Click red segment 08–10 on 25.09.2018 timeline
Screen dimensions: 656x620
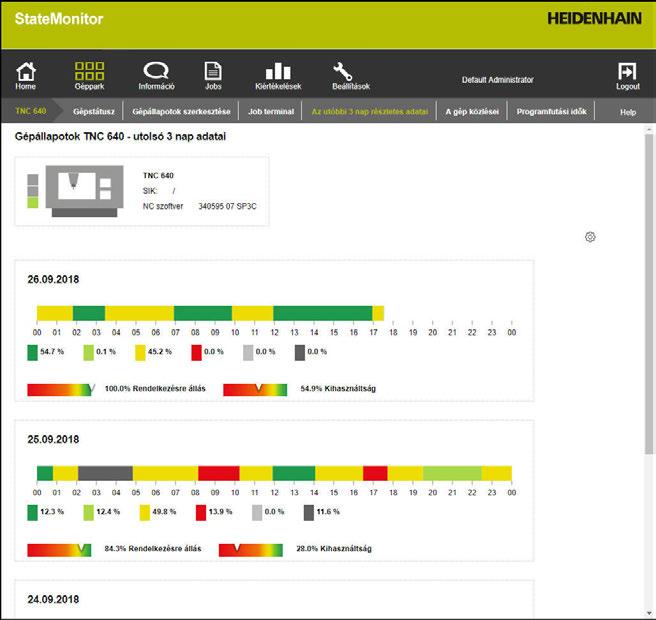point(219,473)
